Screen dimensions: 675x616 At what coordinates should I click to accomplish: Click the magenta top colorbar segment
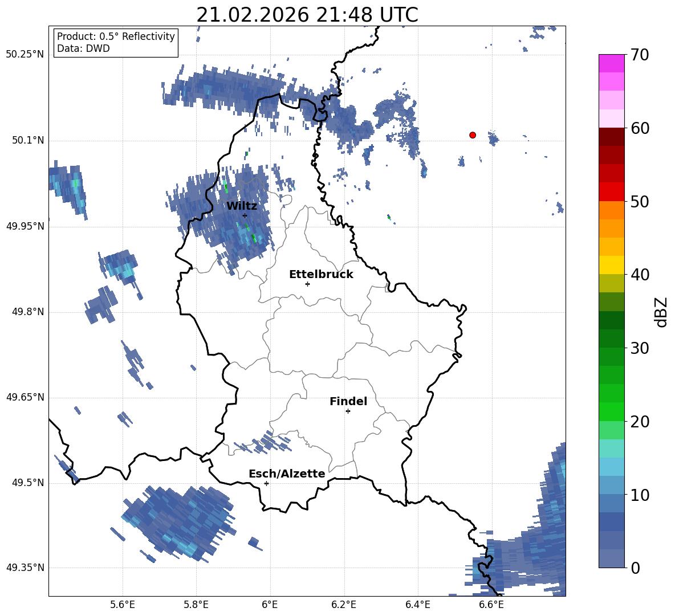pos(611,63)
